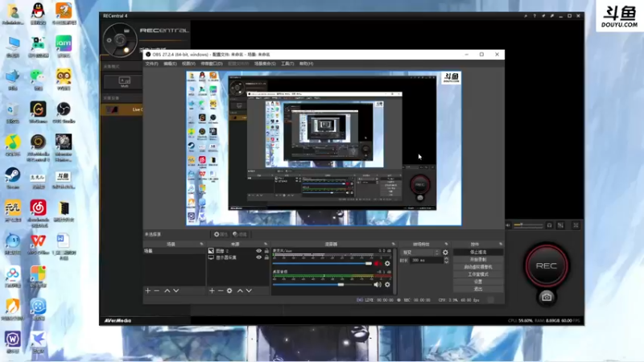The image size is (644, 362).
Task: Open the 编辑(E) menu in OBS
Action: point(170,64)
